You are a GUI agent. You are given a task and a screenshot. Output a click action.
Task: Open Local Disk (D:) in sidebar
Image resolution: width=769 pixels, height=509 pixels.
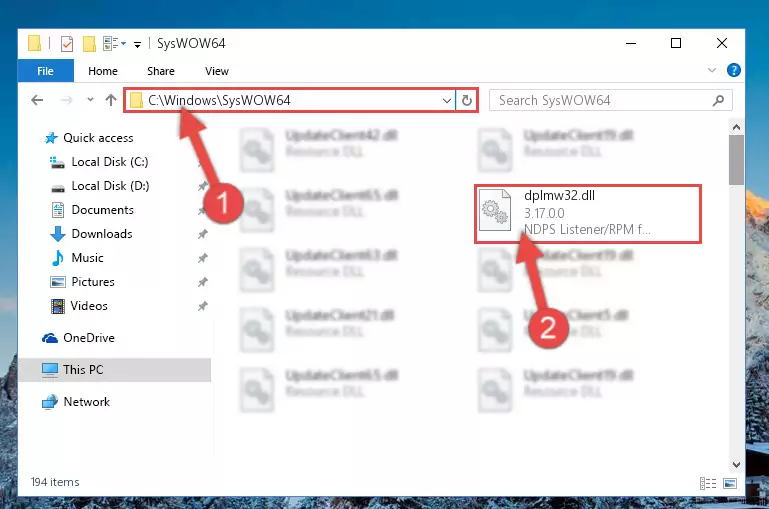pyautogui.click(x=110, y=186)
